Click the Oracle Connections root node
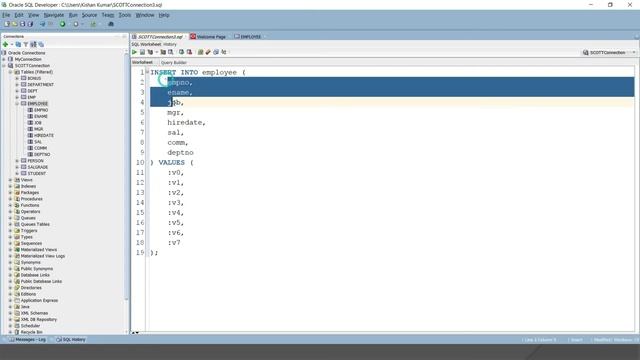 click(27, 53)
